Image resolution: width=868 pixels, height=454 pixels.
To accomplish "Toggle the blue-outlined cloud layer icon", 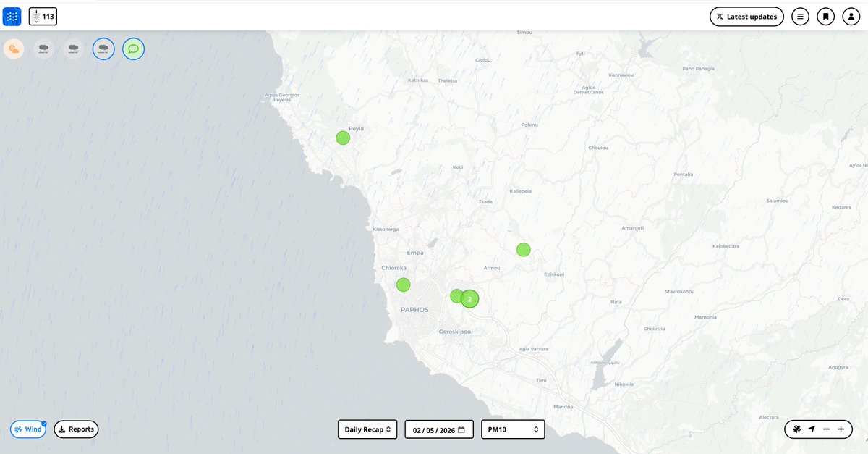I will click(x=103, y=49).
